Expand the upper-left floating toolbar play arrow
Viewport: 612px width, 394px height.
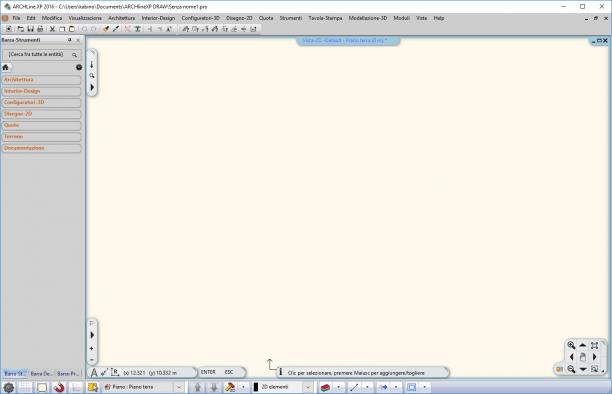[x=92, y=87]
